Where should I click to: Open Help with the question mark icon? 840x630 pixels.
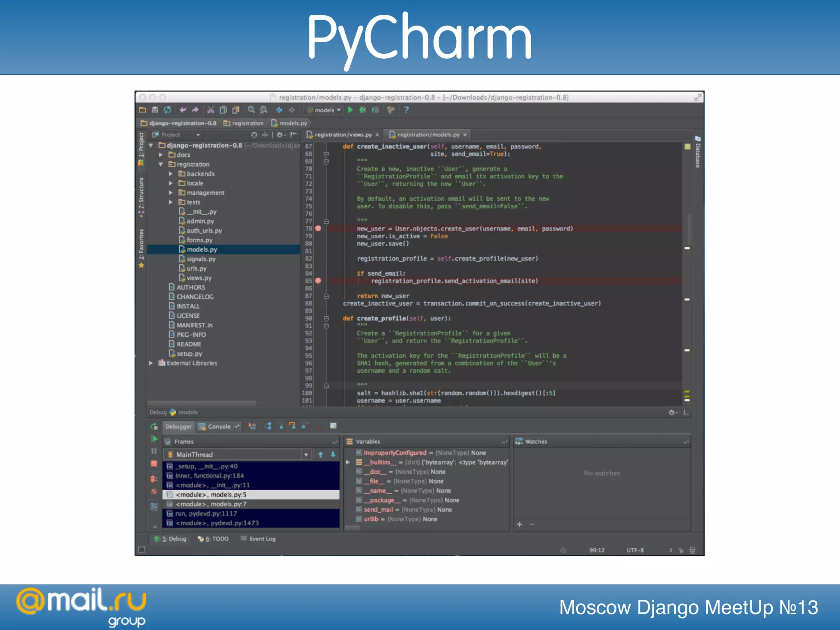[x=406, y=110]
